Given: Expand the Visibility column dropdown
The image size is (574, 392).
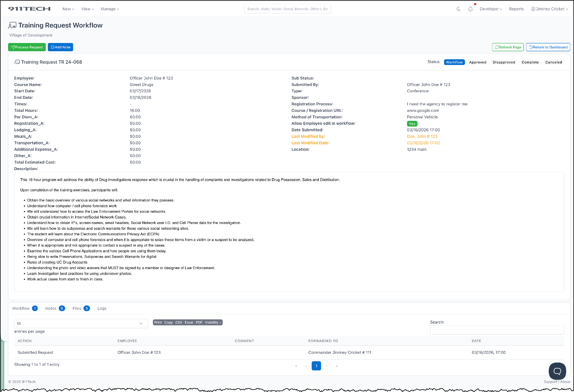Looking at the screenshot, I should (x=213, y=322).
